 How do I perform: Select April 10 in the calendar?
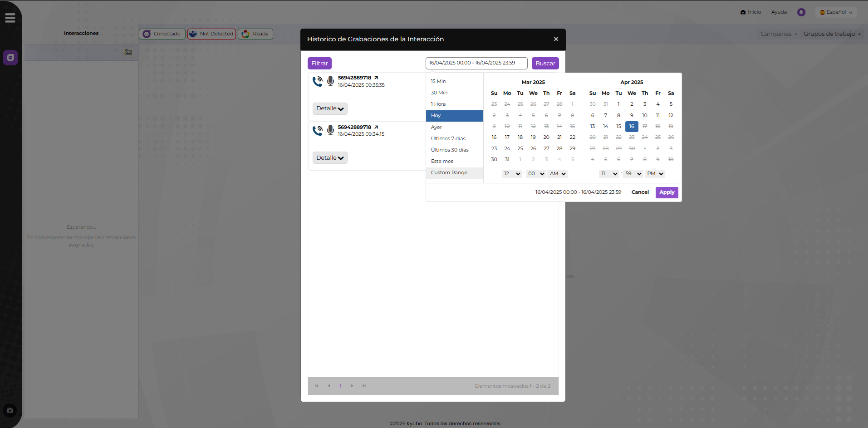coord(645,115)
